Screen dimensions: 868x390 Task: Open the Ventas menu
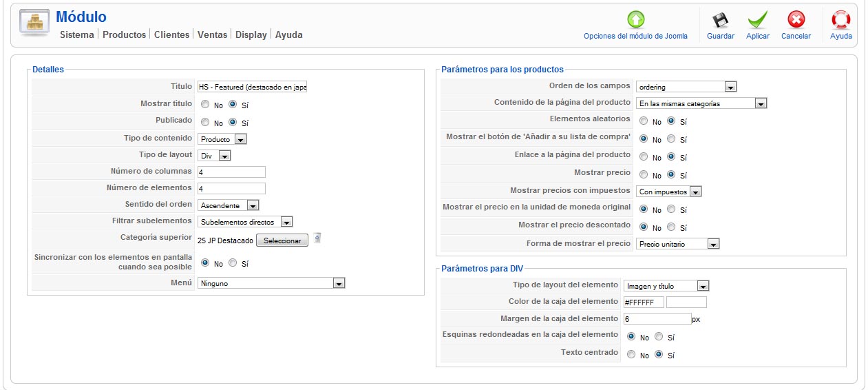click(x=212, y=34)
